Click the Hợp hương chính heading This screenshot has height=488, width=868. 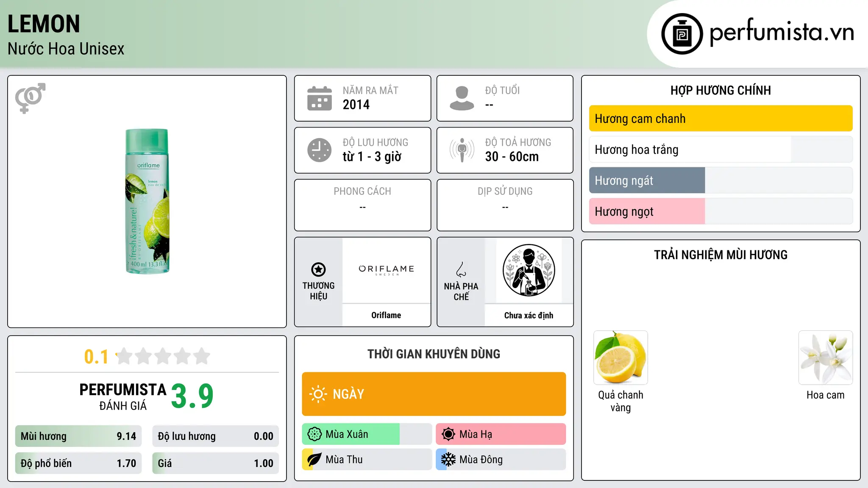[721, 90]
